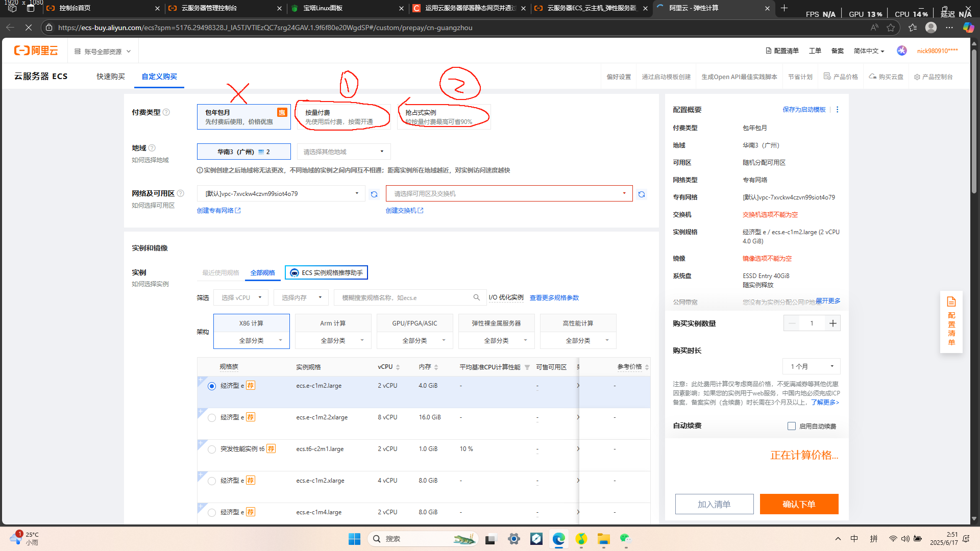980x551 pixels.
Task: Sort the instance table by memory column
Action: pos(436,367)
